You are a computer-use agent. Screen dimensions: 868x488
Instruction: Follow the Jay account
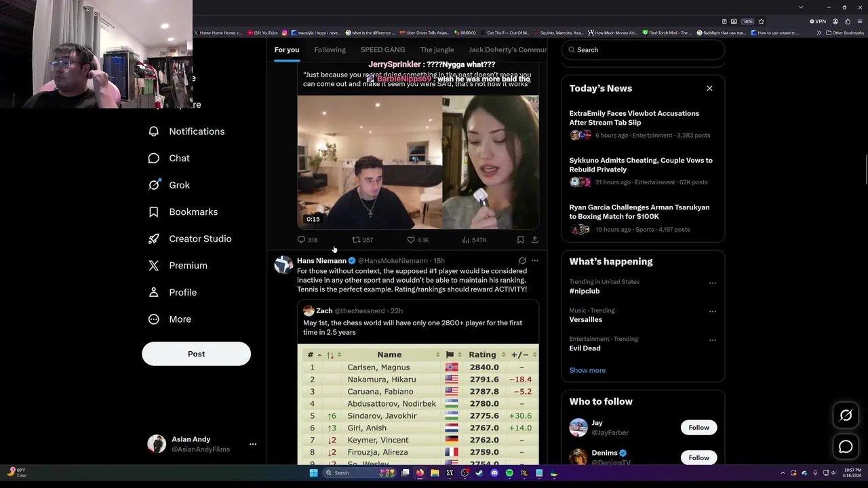(x=698, y=428)
